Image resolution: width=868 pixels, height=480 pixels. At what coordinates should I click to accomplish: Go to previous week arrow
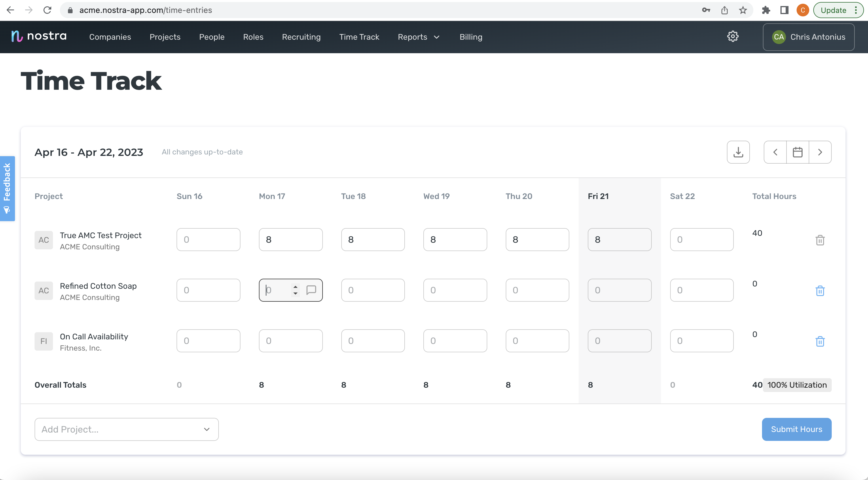tap(775, 152)
